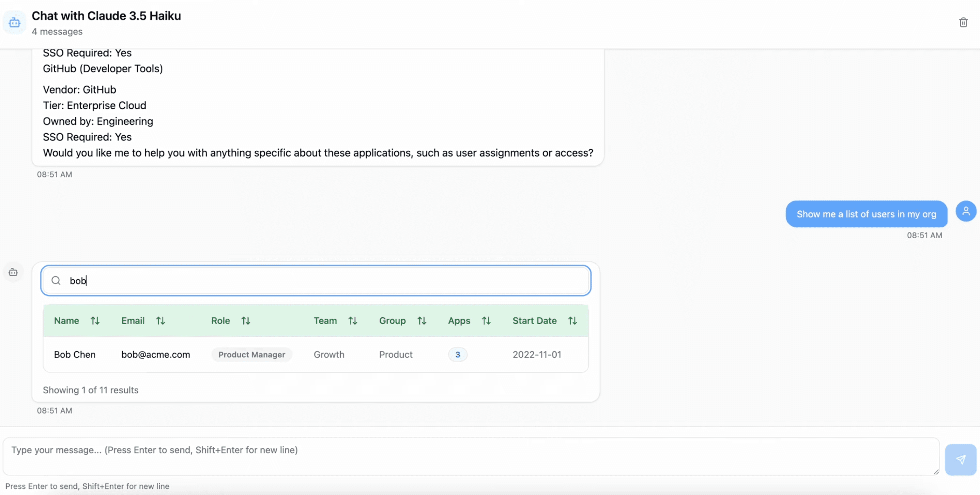
Task: Click the Show me a list message bubble
Action: tap(866, 214)
